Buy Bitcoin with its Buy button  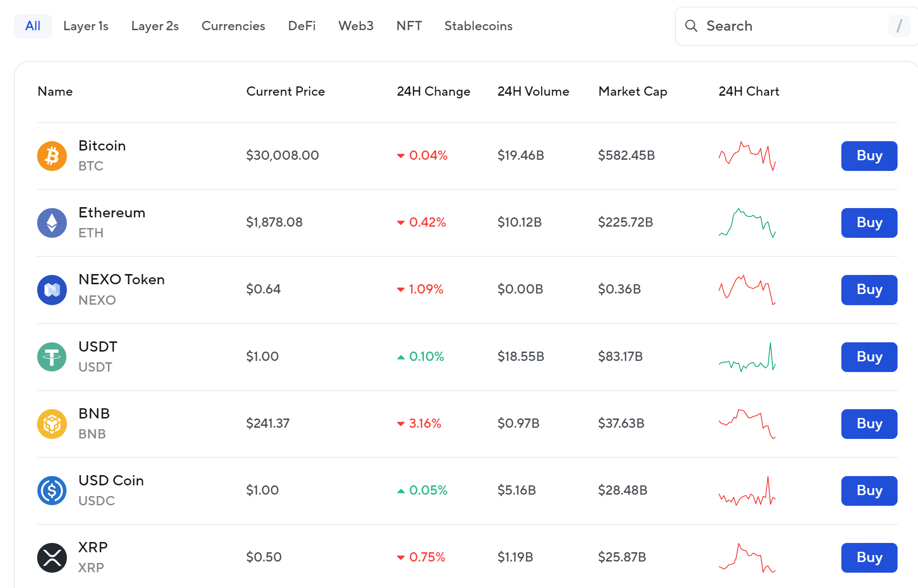click(x=869, y=156)
